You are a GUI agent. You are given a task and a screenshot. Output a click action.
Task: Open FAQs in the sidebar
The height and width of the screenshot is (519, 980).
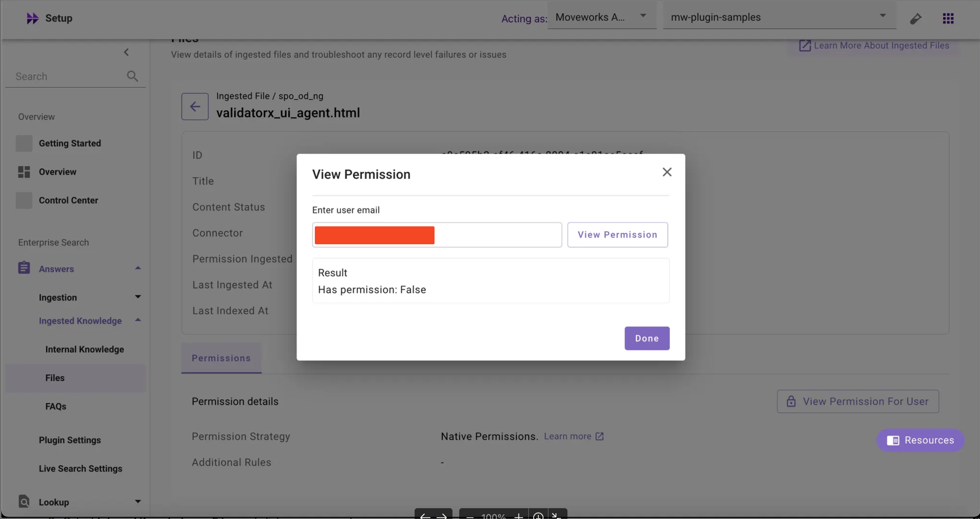tap(55, 406)
